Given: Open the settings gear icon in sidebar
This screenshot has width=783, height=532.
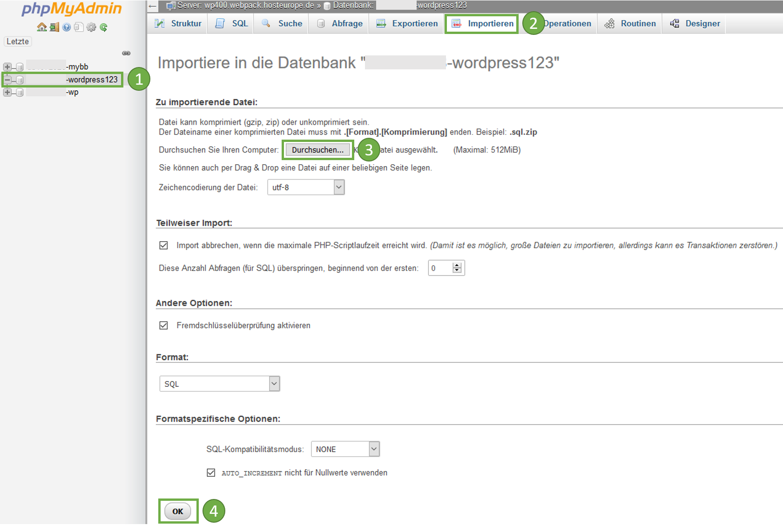Looking at the screenshot, I should click(x=91, y=27).
